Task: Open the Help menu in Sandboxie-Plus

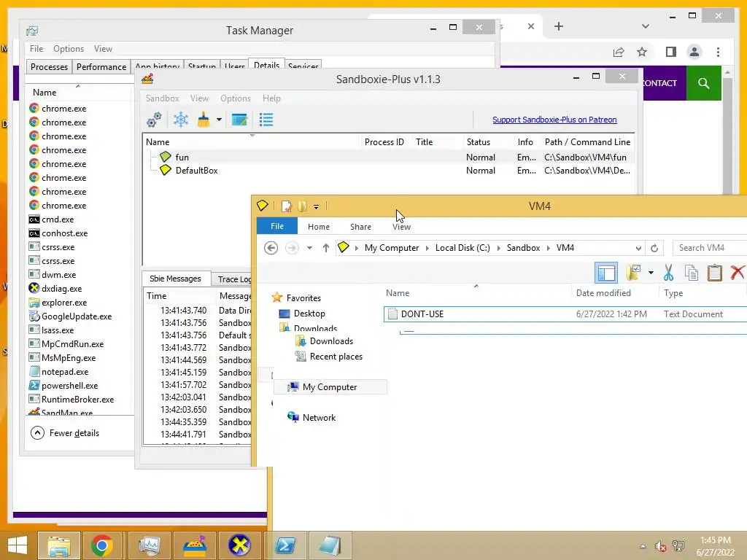Action: 271,98
